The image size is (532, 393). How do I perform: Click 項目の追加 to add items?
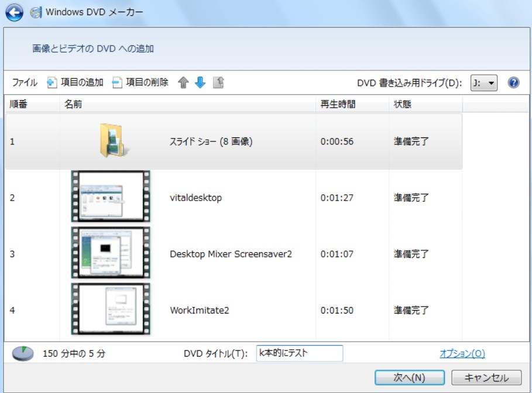[75, 82]
